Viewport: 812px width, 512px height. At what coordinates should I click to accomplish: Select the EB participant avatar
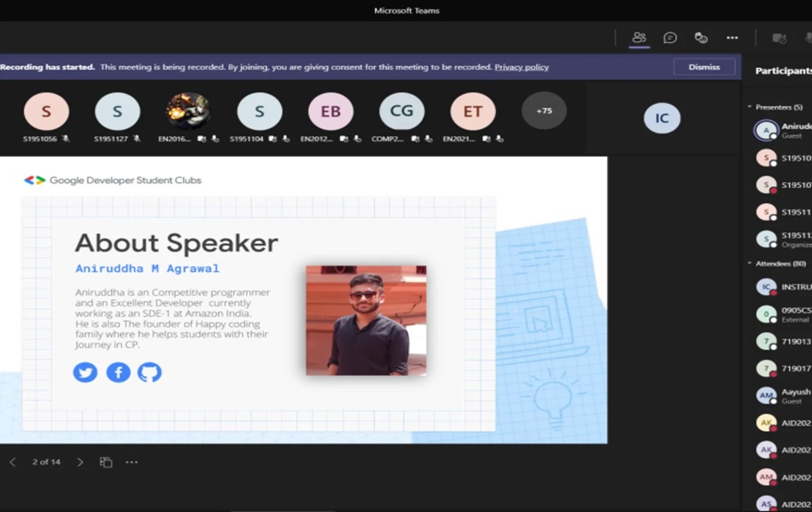pos(331,111)
